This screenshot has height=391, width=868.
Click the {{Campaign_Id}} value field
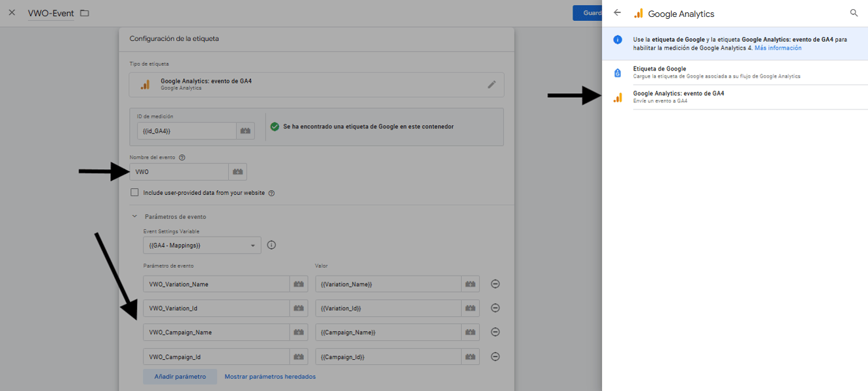[x=389, y=357]
